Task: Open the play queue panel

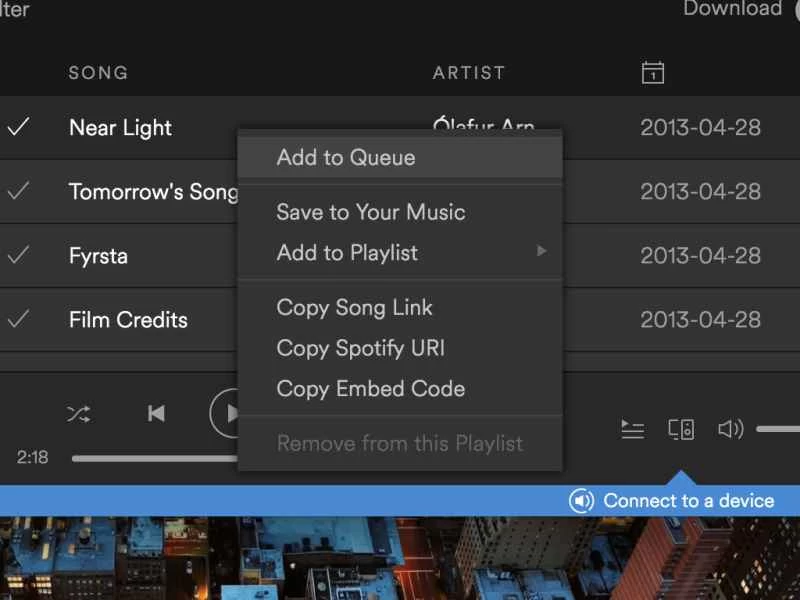Action: pyautogui.click(x=633, y=429)
